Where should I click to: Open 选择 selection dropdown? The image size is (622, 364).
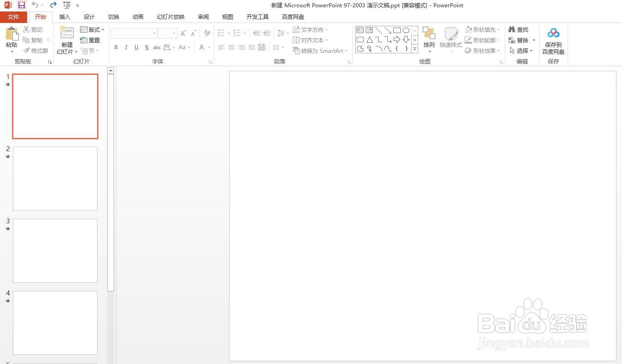tap(521, 51)
